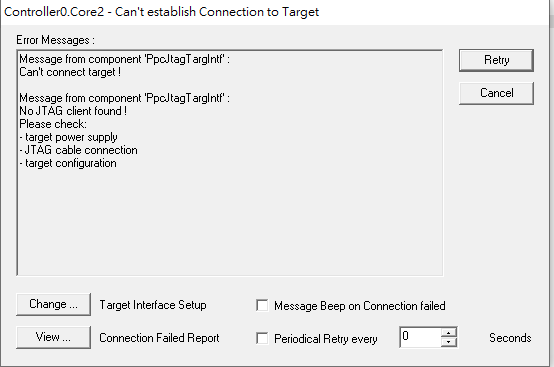
Task: Select the "Can't connect target !" message line
Action: click(70, 72)
